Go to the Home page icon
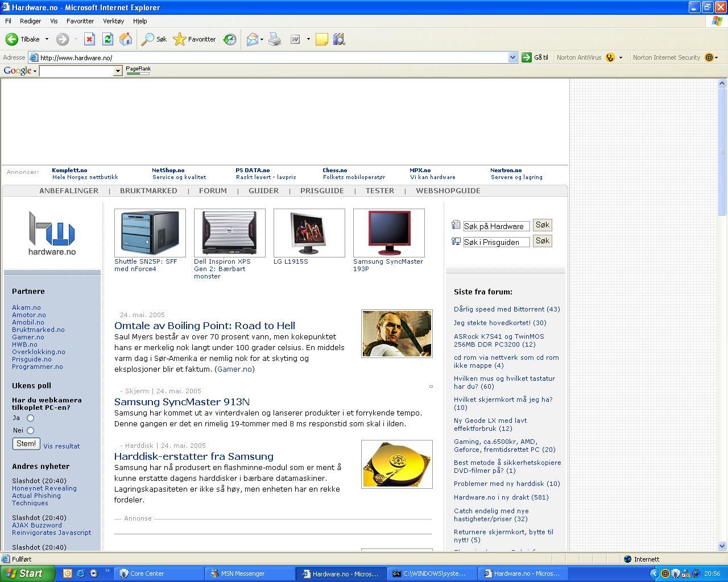Screen dimensions: 728x582 point(126,39)
